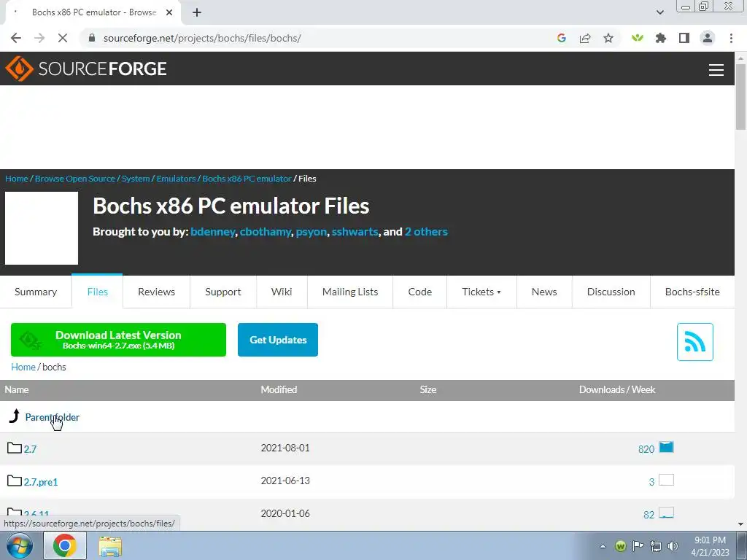Open the tab search chevron
The image size is (747, 560).
[659, 12]
